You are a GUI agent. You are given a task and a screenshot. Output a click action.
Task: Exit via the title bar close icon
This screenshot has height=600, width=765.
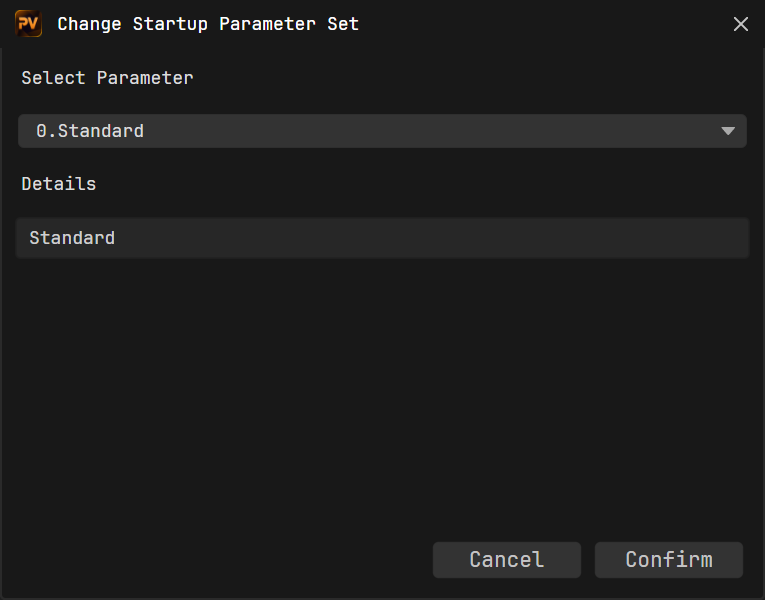pos(741,24)
